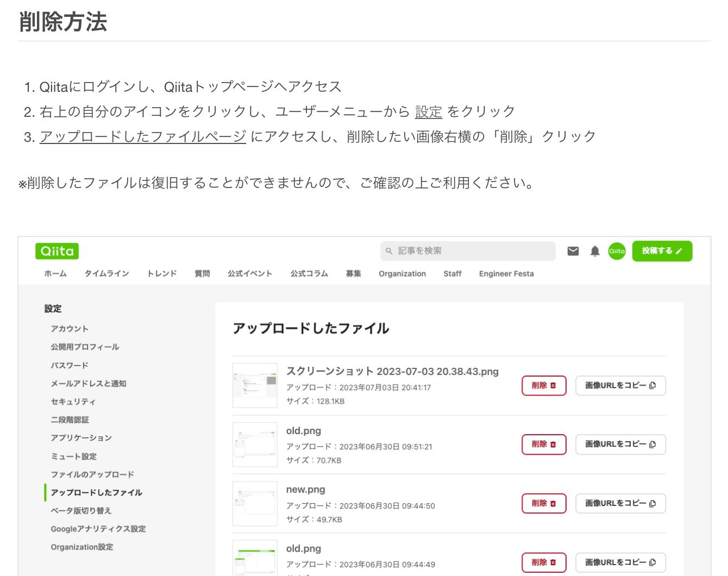Image resolution: width=728 pixels, height=576 pixels.
Task: Click text サイズ：128.1KB
Action: (316, 402)
